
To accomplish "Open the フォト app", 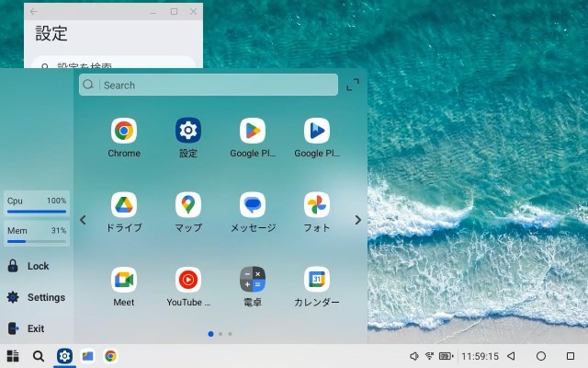I will (x=317, y=213).
